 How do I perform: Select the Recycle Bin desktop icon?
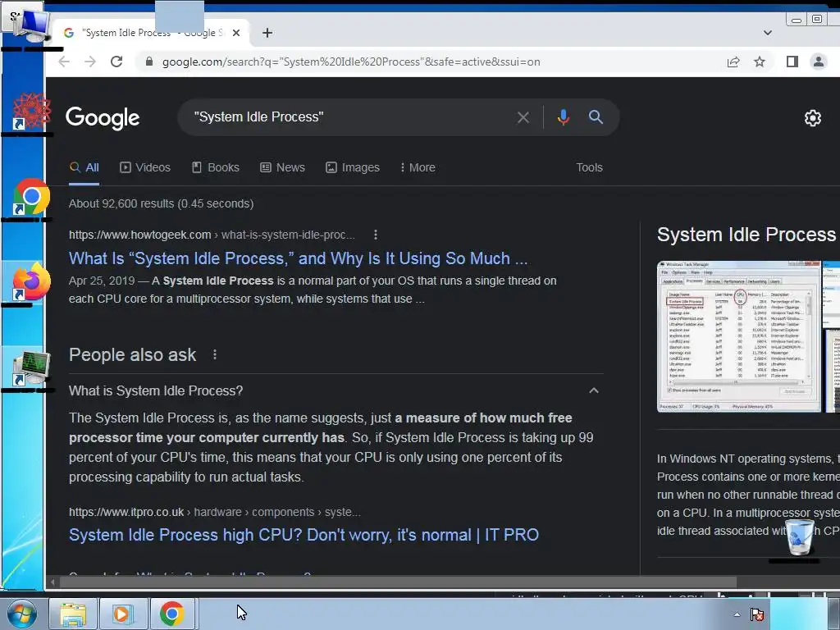point(799,538)
